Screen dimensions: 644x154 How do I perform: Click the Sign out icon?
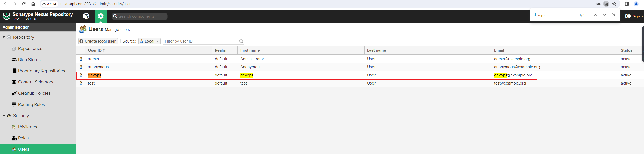[x=628, y=16]
